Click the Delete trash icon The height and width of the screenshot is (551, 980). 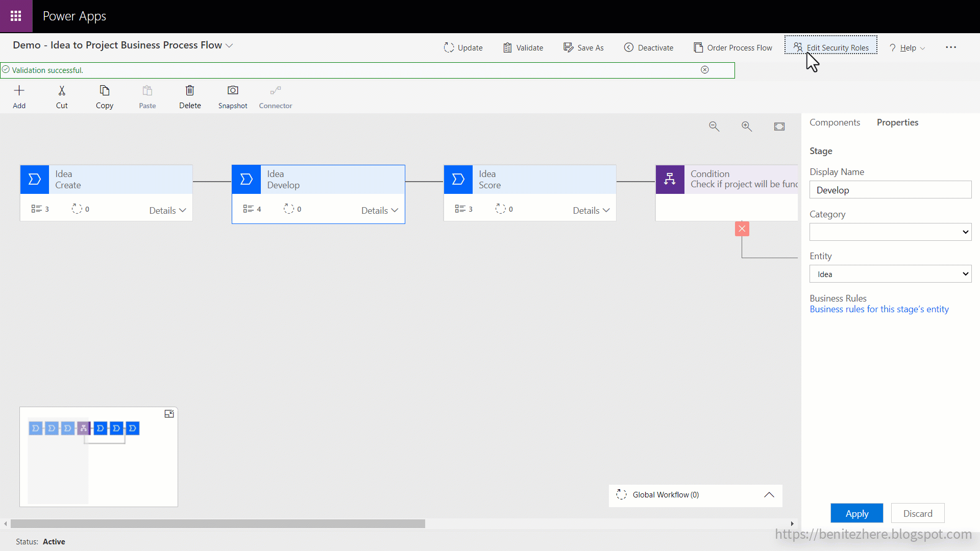tap(190, 91)
